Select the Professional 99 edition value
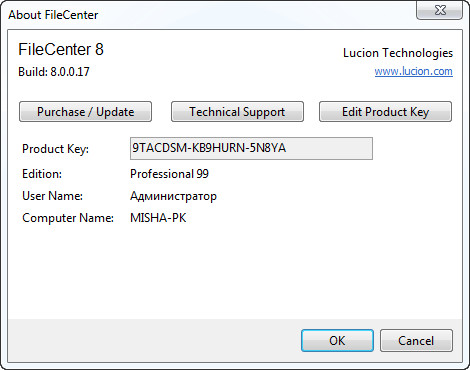The height and width of the screenshot is (370, 470). 169,174
